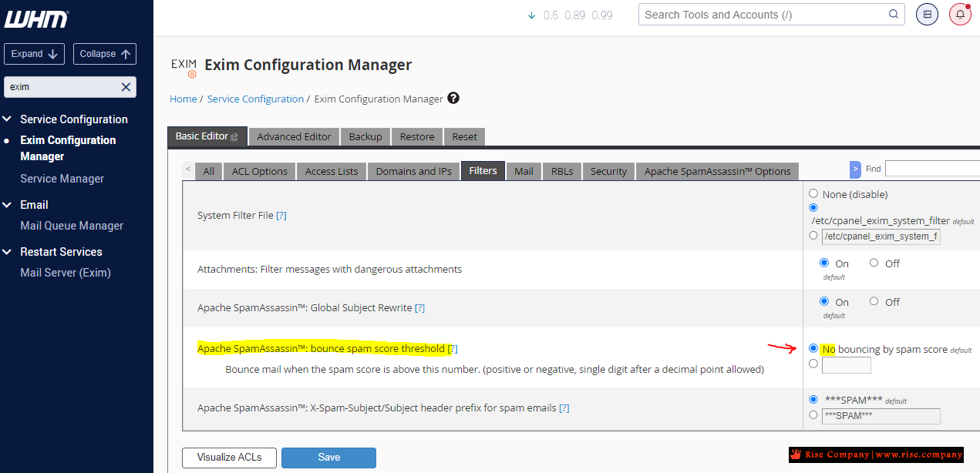Collapse the Service Configuration sidebar section
The width and height of the screenshot is (980, 473).
click(x=8, y=119)
